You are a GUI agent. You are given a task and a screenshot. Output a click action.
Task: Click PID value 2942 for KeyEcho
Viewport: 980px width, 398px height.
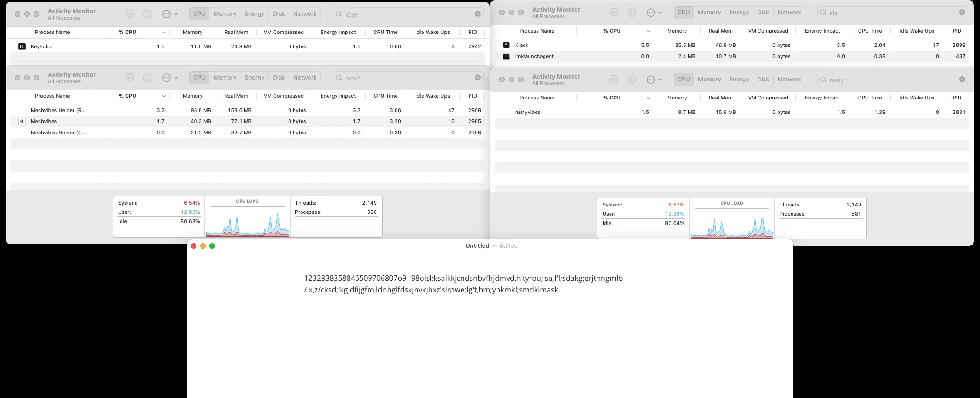click(475, 46)
